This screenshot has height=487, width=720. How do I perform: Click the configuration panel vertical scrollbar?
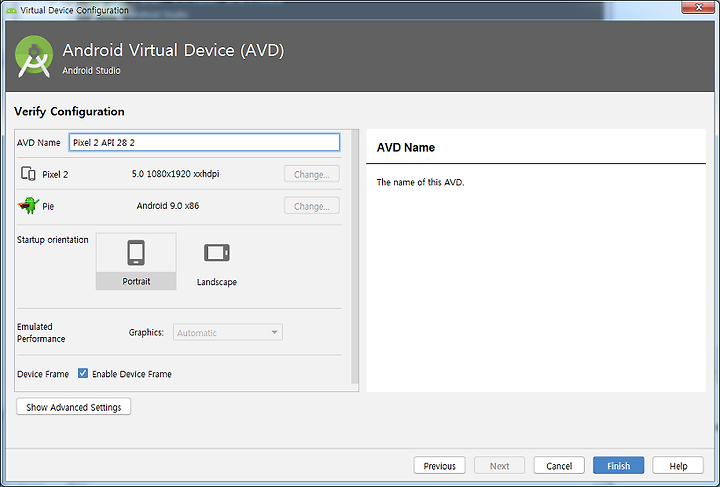point(354,257)
